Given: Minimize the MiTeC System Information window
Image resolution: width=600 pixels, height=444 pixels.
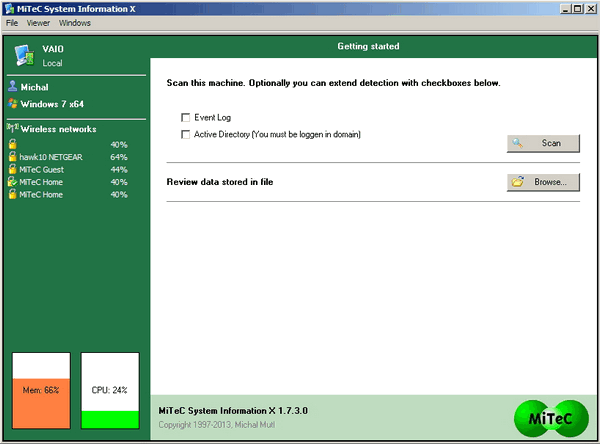Looking at the screenshot, I should 566,9.
